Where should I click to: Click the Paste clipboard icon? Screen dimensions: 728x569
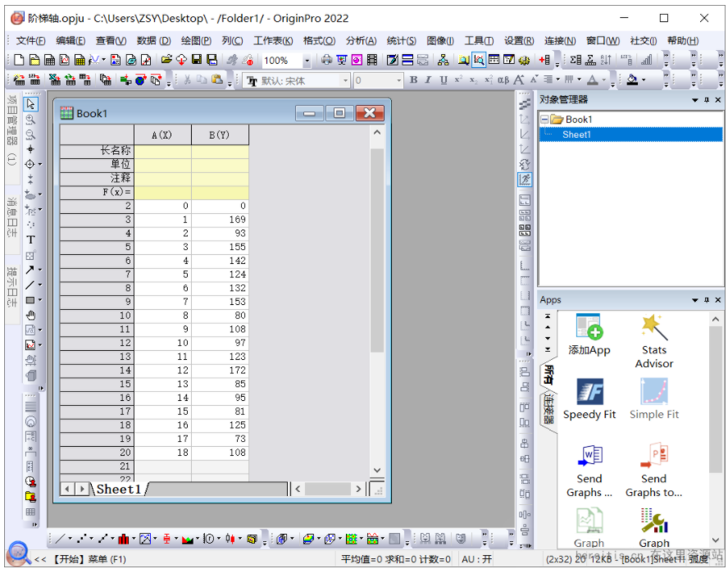point(216,80)
